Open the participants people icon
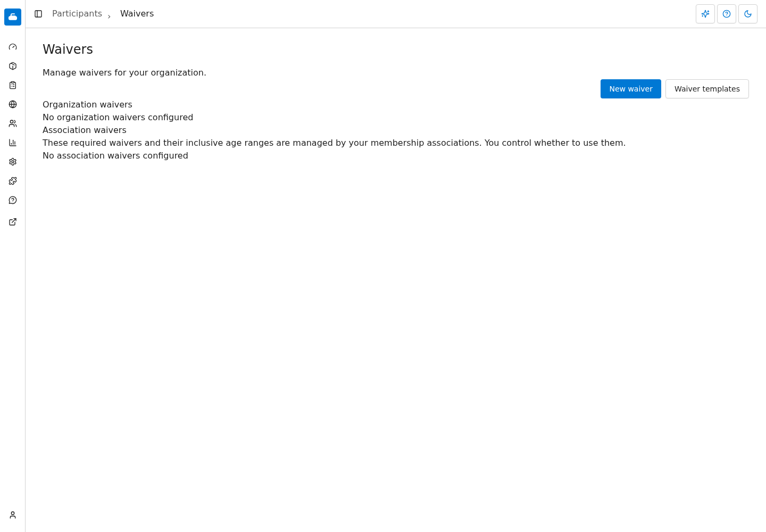Image resolution: width=766 pixels, height=532 pixels. click(13, 123)
